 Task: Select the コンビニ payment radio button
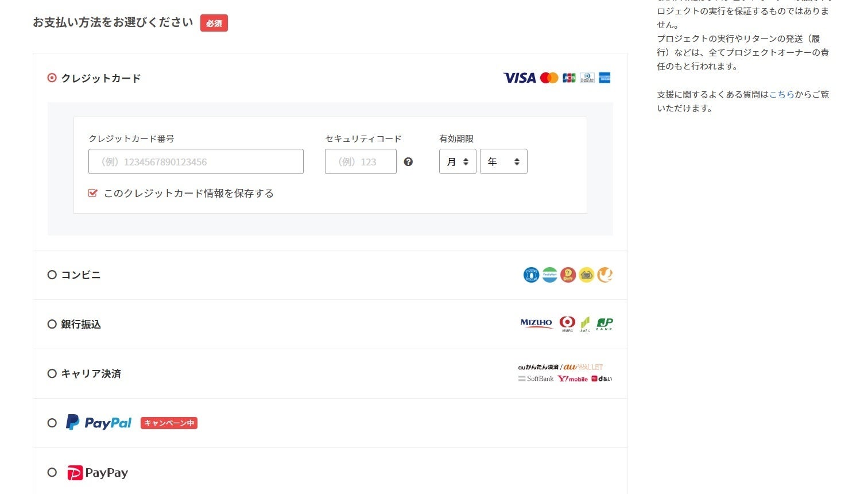pos(52,275)
